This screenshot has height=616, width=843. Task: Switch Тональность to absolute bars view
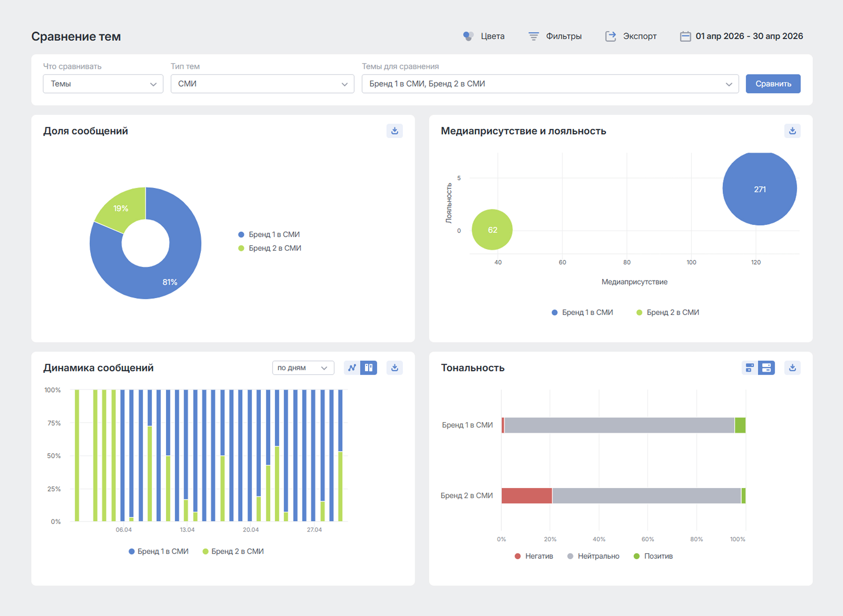pyautogui.click(x=750, y=368)
